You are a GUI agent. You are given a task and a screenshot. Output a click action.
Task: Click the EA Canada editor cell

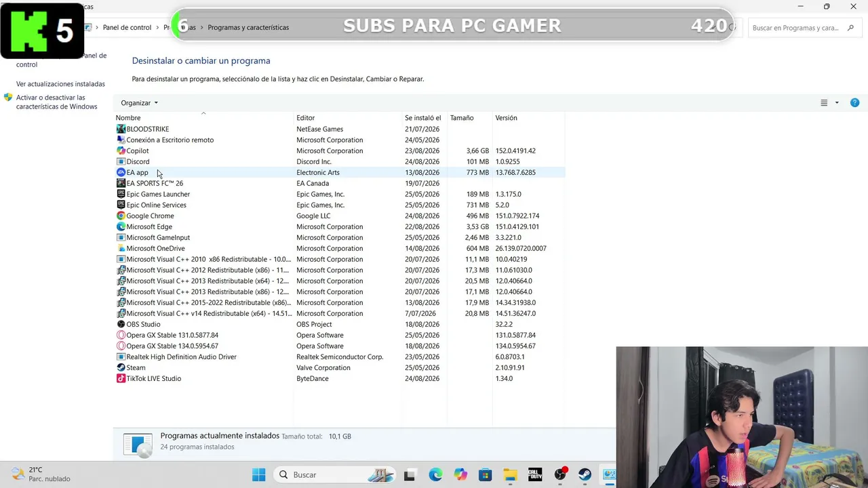(313, 183)
